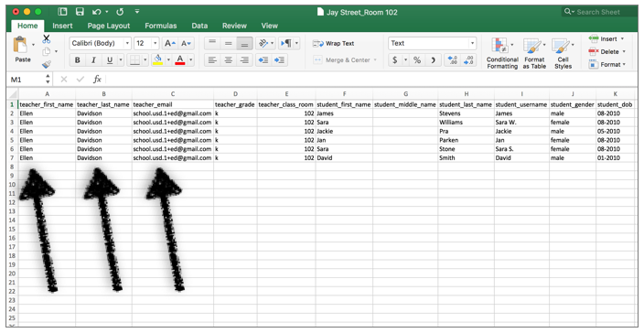Toggle Underline formatting
This screenshot has height=333, width=644.
coord(109,60)
